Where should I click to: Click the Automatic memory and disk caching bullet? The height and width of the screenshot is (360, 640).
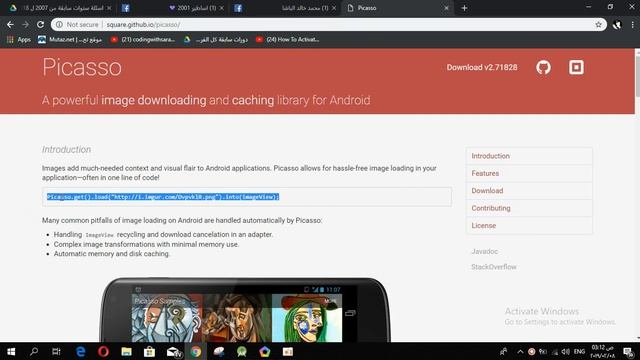[x=112, y=254]
